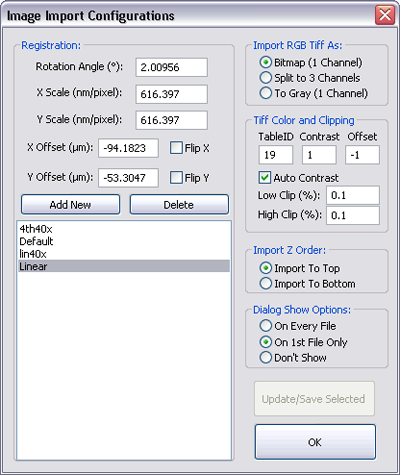Select the Default configuration entry
The image size is (400, 475).
point(124,241)
